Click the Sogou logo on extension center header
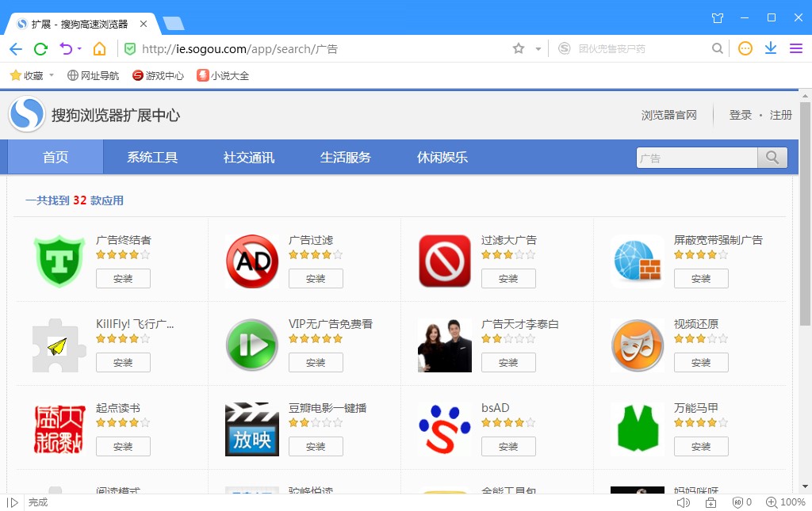The height and width of the screenshot is (511, 812). coord(27,114)
